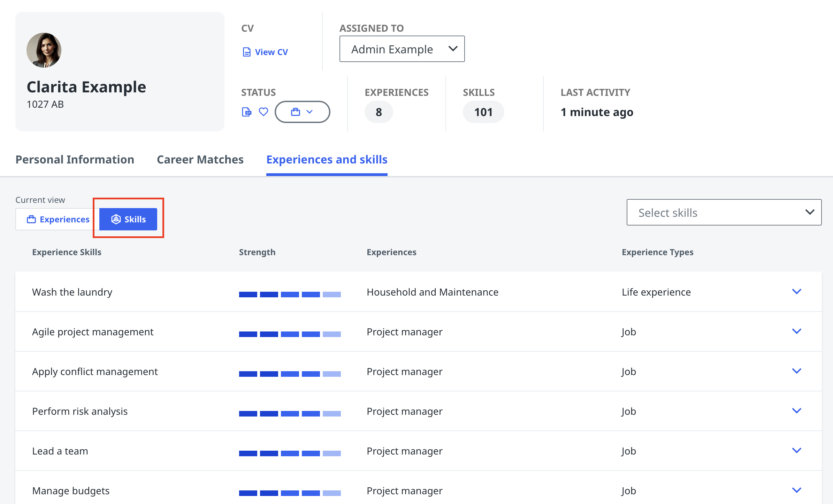The image size is (833, 504).
Task: Expand the Agile project management row
Action: click(796, 331)
